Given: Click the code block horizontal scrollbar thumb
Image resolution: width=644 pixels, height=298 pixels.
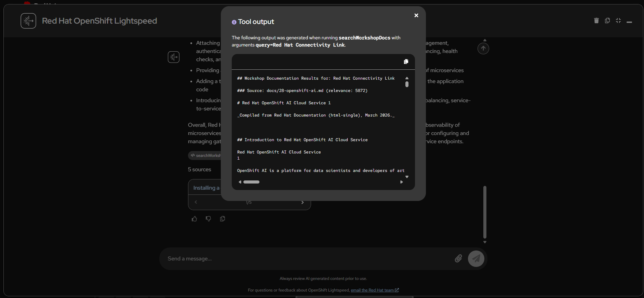Looking at the screenshot, I should 251,182.
